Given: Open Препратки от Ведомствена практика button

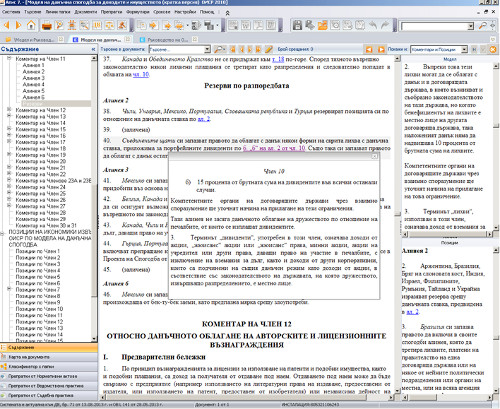Looking at the screenshot, I should click(49, 386).
